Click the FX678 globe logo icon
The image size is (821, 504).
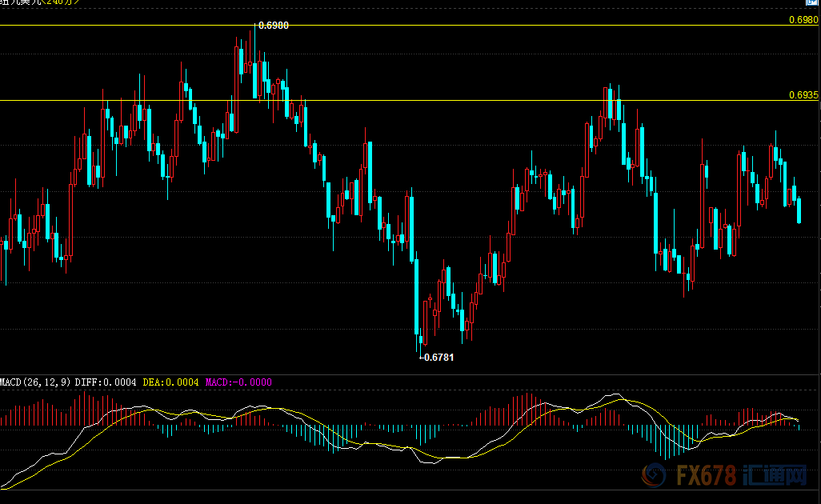tap(654, 477)
